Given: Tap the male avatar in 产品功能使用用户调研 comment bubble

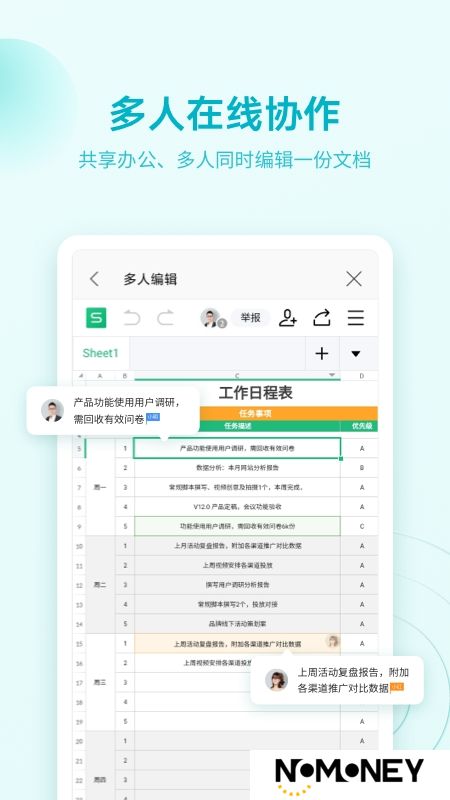Looking at the screenshot, I should pyautogui.click(x=53, y=410).
